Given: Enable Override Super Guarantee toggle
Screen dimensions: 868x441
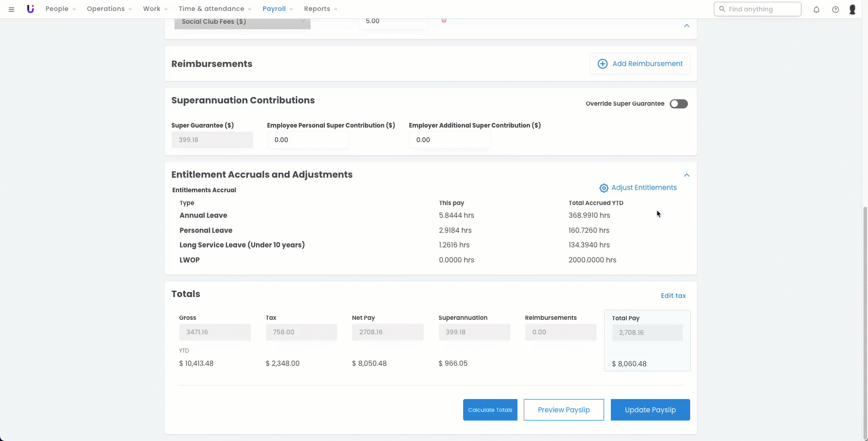Looking at the screenshot, I should pos(678,104).
